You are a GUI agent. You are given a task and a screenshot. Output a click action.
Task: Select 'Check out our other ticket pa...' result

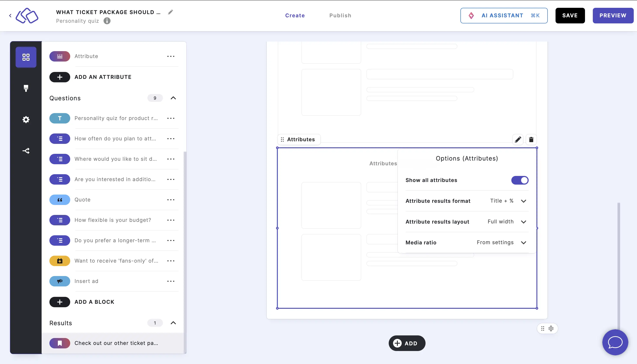pos(112,343)
